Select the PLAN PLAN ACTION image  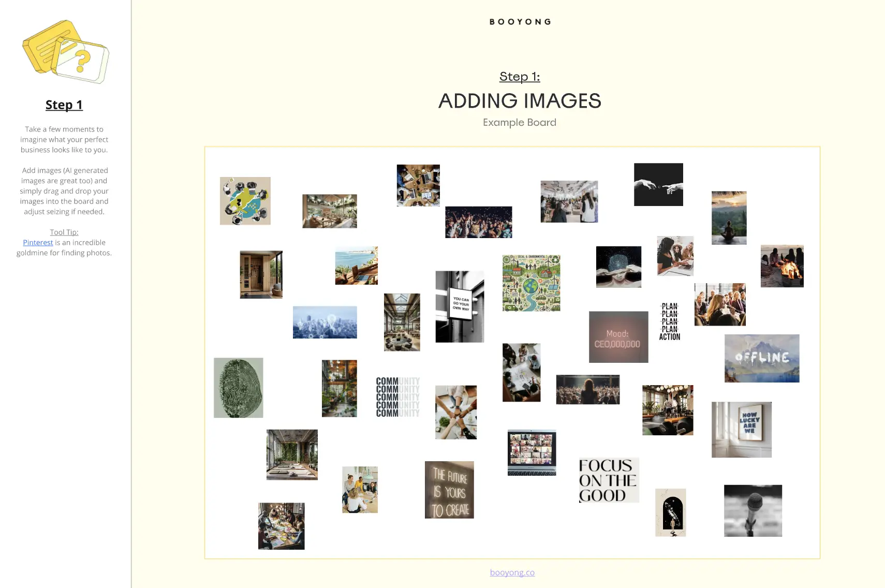pyautogui.click(x=669, y=321)
